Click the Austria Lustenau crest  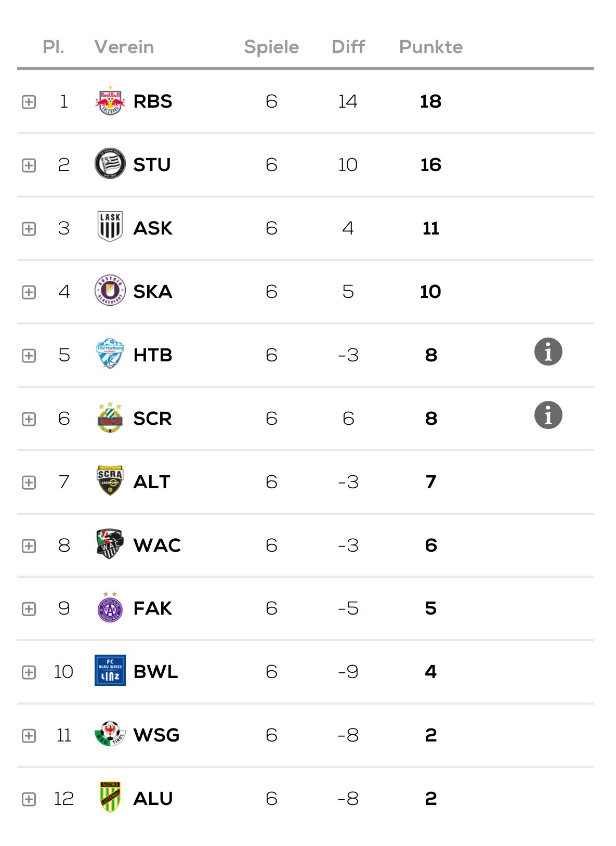pos(110,797)
